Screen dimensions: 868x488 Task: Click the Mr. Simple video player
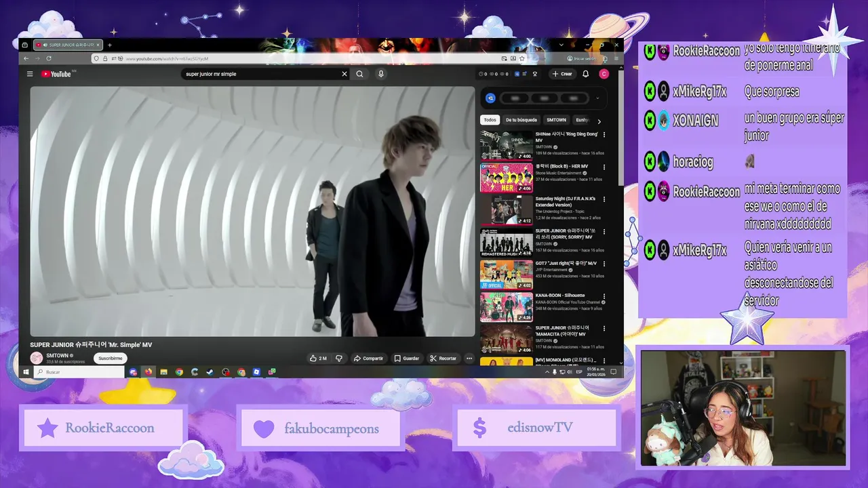[252, 211]
